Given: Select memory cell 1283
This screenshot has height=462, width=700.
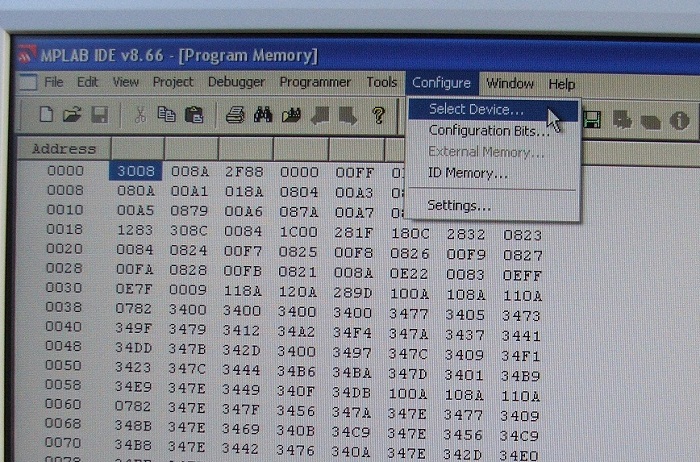Looking at the screenshot, I should coord(135,230).
